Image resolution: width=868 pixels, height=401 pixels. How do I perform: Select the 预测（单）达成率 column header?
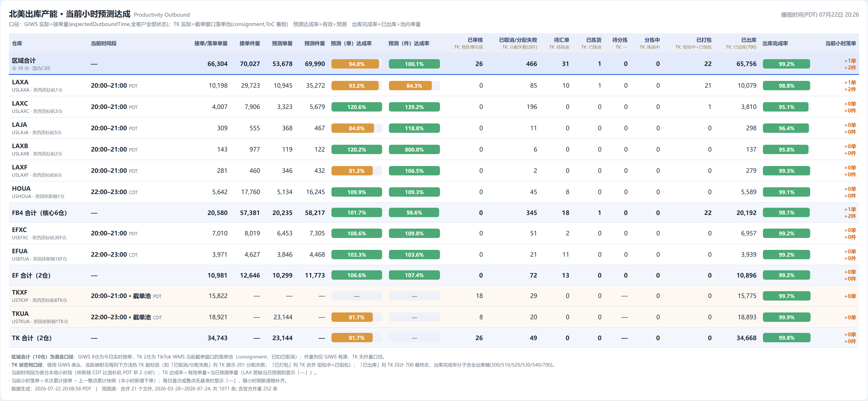pyautogui.click(x=351, y=43)
